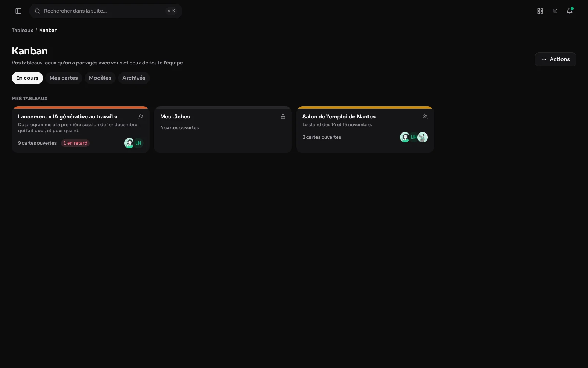Open the "Mes tâches" board
The height and width of the screenshot is (368, 588).
pyautogui.click(x=223, y=130)
